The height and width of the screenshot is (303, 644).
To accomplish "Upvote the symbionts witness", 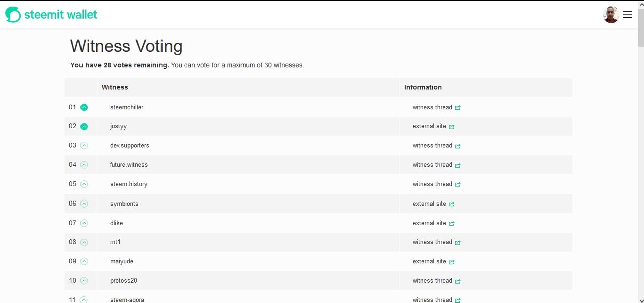I will [84, 204].
